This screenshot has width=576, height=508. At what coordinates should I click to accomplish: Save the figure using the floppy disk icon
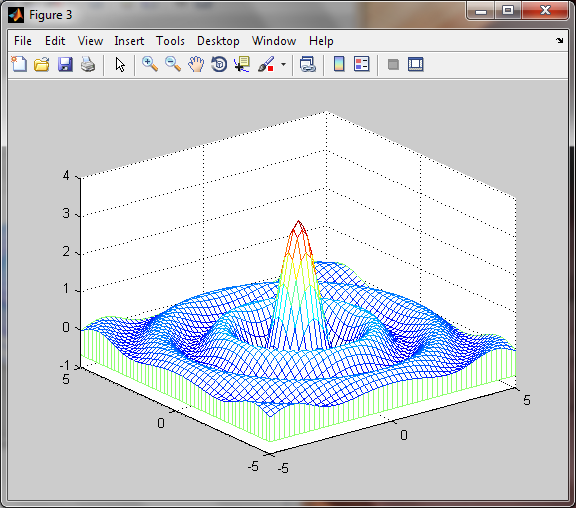click(65, 64)
